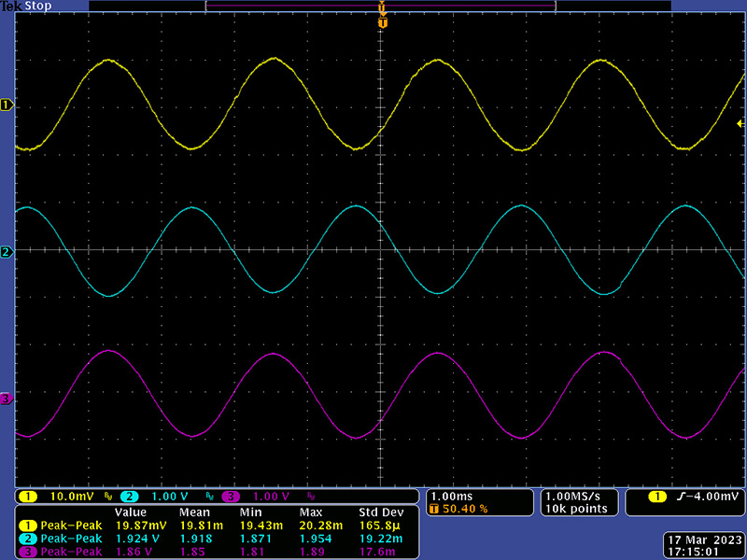Screen dimensions: 747x560
Task: Click the channel 1 ground reference marker
Action: click(7, 105)
